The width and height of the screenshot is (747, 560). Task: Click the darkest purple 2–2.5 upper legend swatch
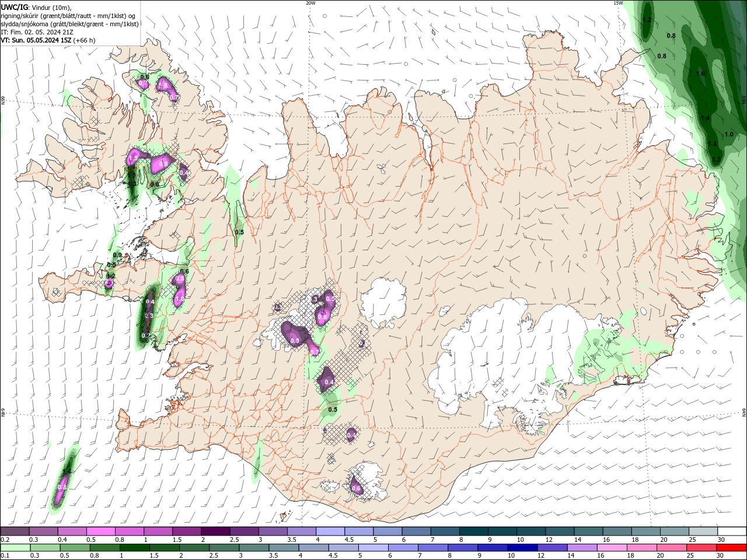point(215,531)
